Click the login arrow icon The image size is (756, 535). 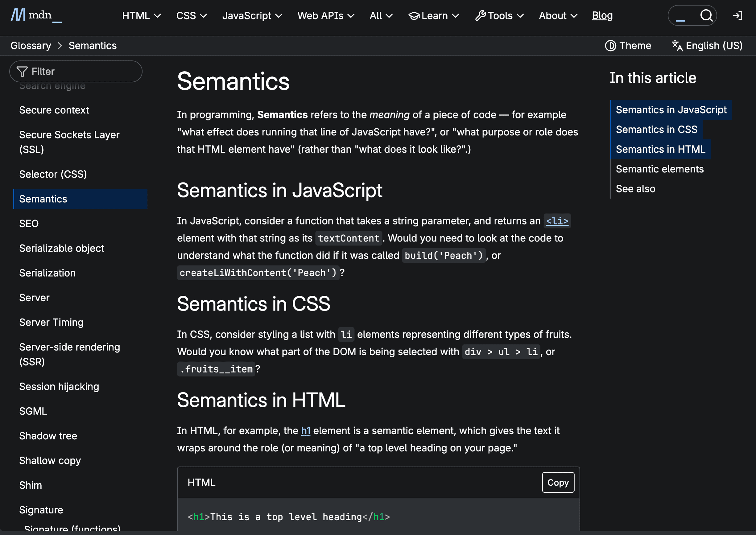point(737,15)
